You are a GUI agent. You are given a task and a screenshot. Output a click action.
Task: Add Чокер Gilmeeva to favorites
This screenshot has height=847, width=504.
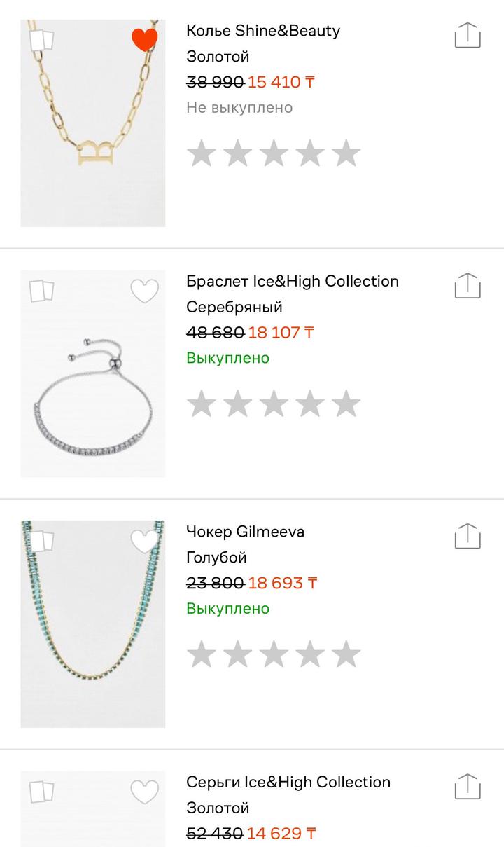(x=145, y=541)
